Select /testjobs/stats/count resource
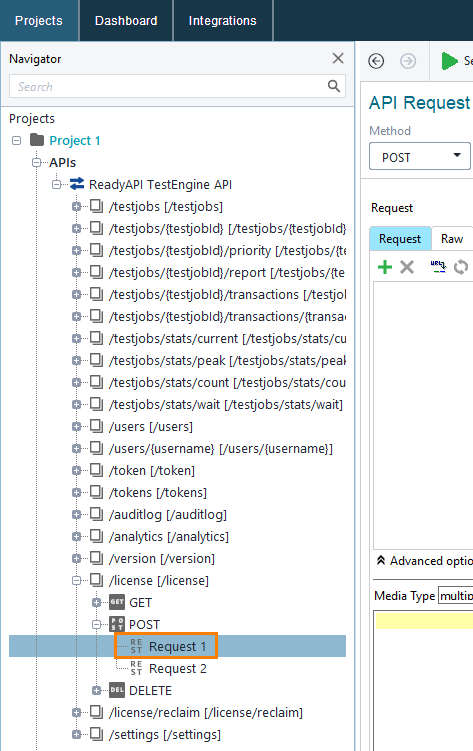Image resolution: width=473 pixels, height=751 pixels. (227, 383)
